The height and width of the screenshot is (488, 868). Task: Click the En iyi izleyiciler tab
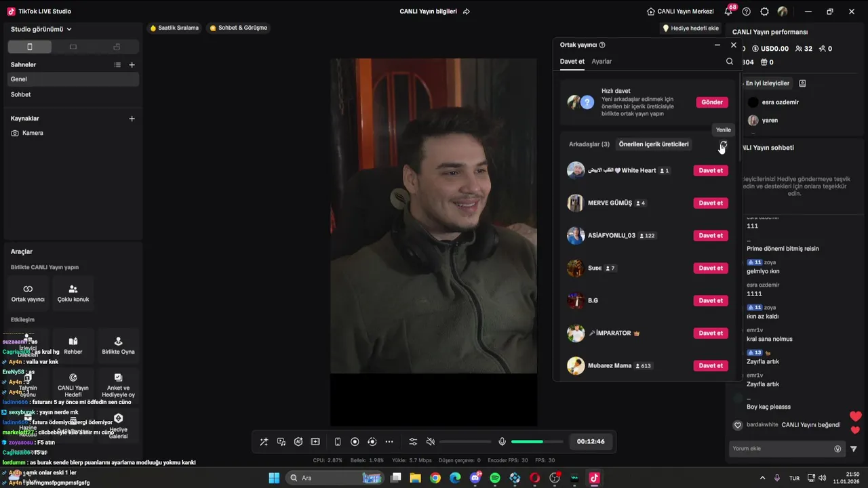click(767, 83)
